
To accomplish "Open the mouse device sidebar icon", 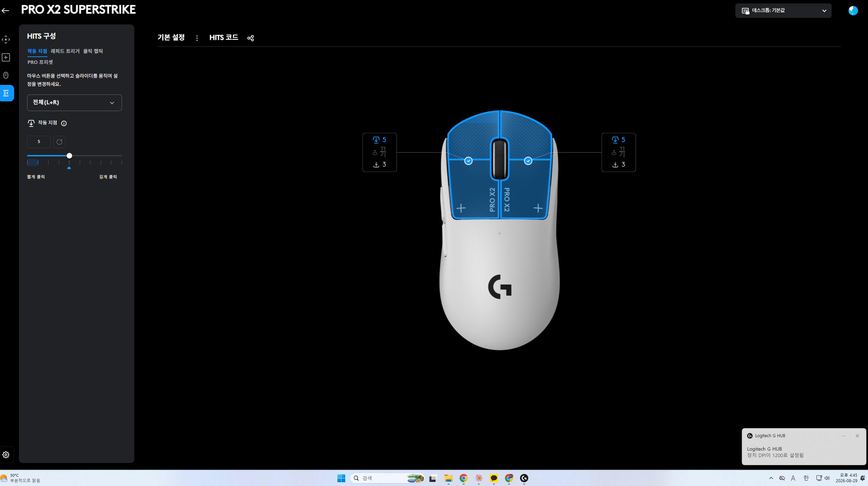I will (x=6, y=75).
